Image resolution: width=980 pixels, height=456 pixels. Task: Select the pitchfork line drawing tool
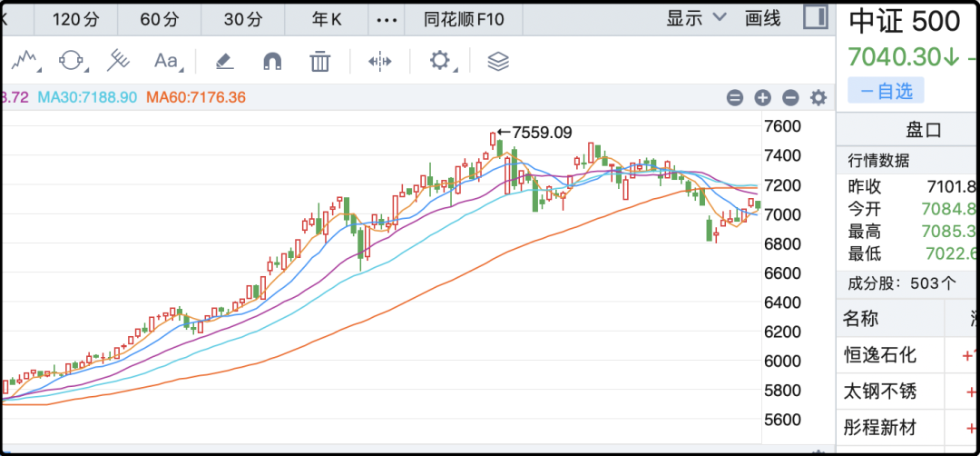click(x=117, y=61)
